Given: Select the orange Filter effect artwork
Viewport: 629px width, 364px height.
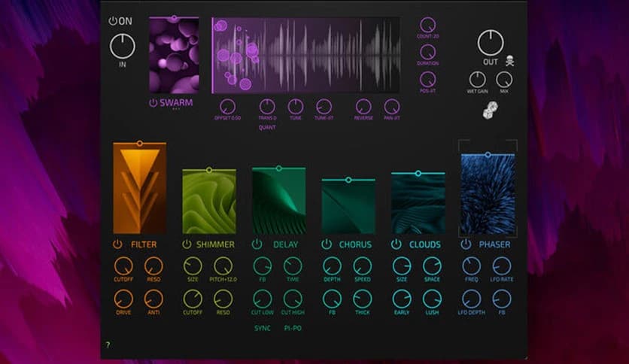Looking at the screenshot, I should point(140,189).
